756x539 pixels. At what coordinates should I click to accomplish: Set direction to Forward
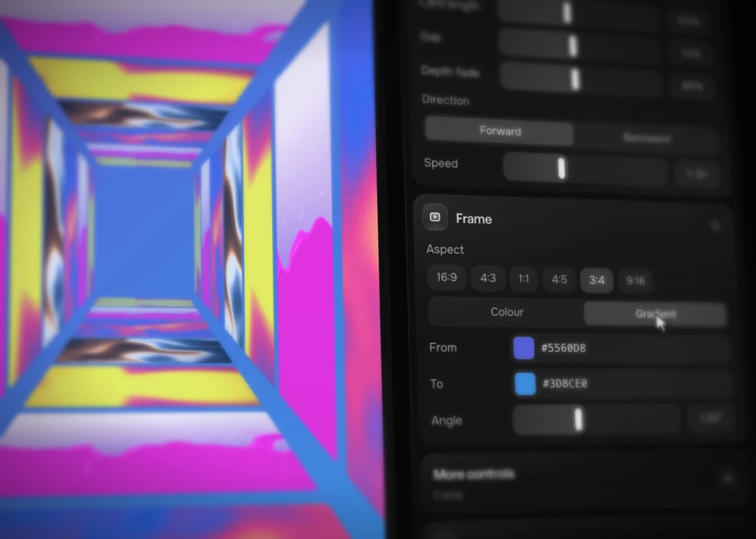click(500, 131)
